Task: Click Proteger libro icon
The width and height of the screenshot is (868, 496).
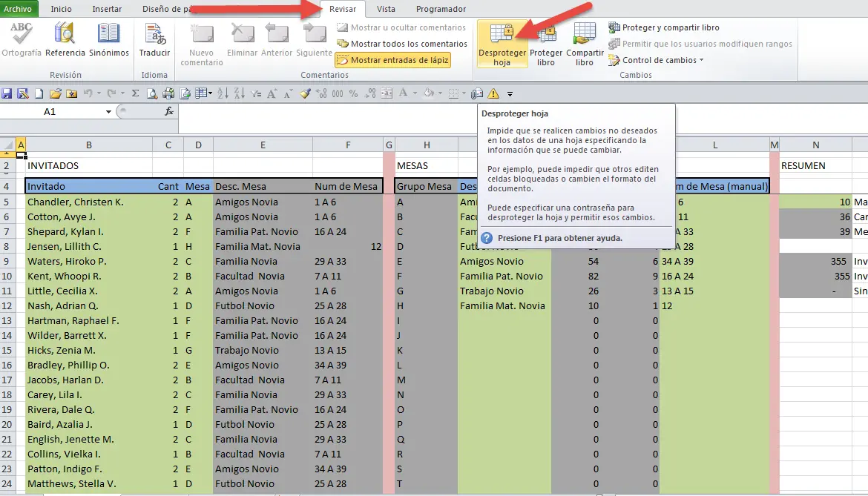Action: [x=546, y=34]
